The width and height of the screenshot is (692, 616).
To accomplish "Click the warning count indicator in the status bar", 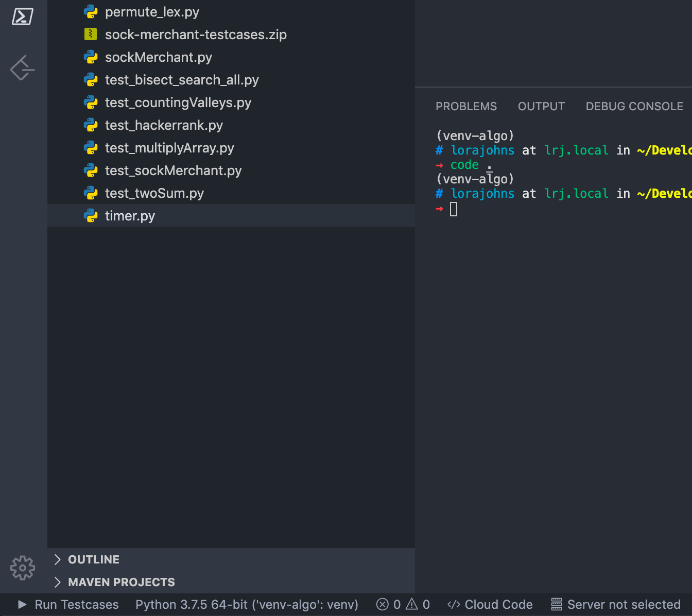I will pyautogui.click(x=417, y=604).
